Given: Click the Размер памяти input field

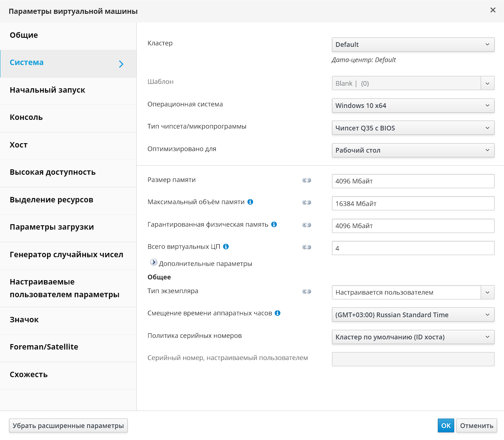Looking at the screenshot, I should [413, 181].
